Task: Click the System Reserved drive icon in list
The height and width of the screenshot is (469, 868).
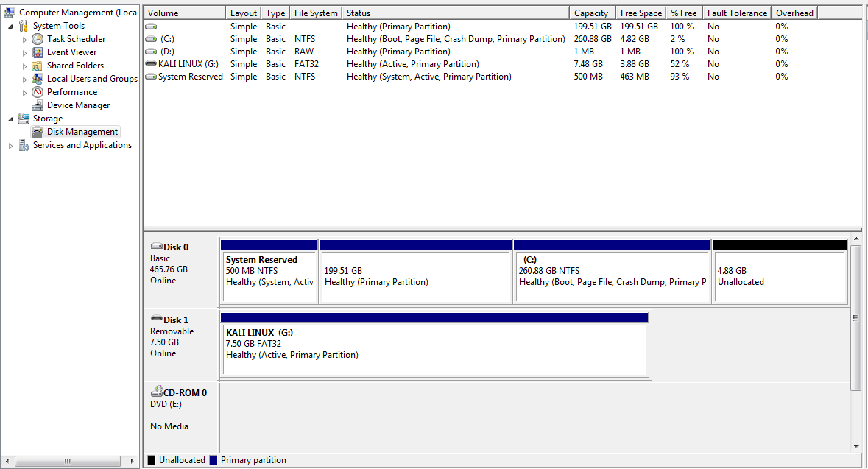Action: pos(151,77)
